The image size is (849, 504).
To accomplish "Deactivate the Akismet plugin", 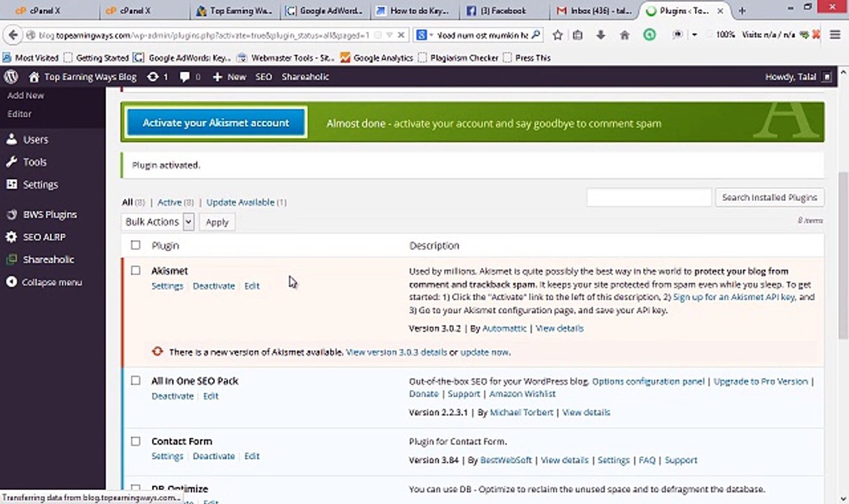I will (x=214, y=286).
